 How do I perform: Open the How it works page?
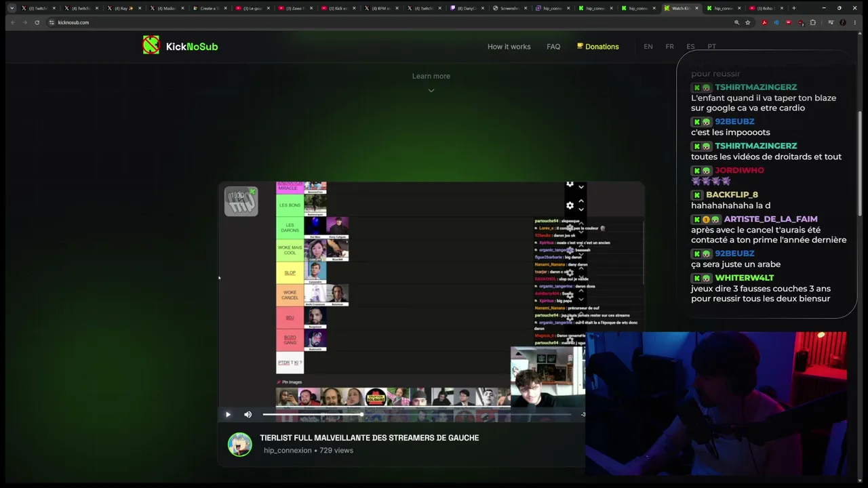tap(509, 47)
